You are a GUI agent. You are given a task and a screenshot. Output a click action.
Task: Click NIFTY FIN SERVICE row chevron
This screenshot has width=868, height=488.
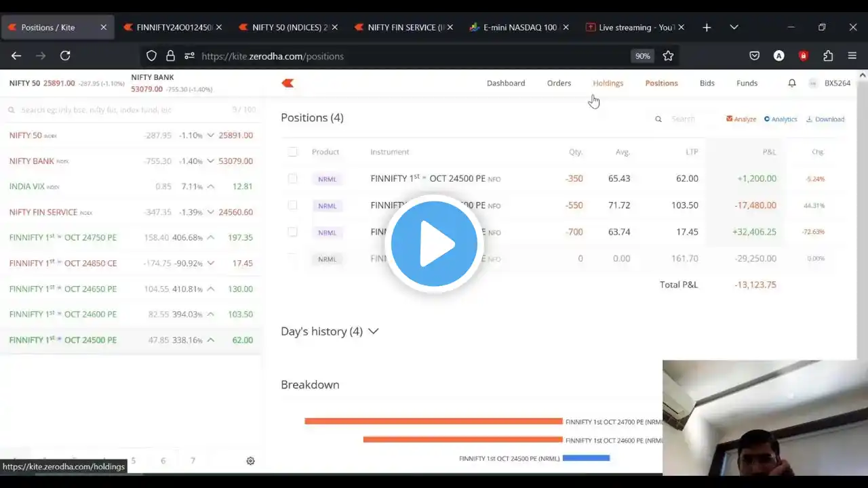click(x=211, y=212)
